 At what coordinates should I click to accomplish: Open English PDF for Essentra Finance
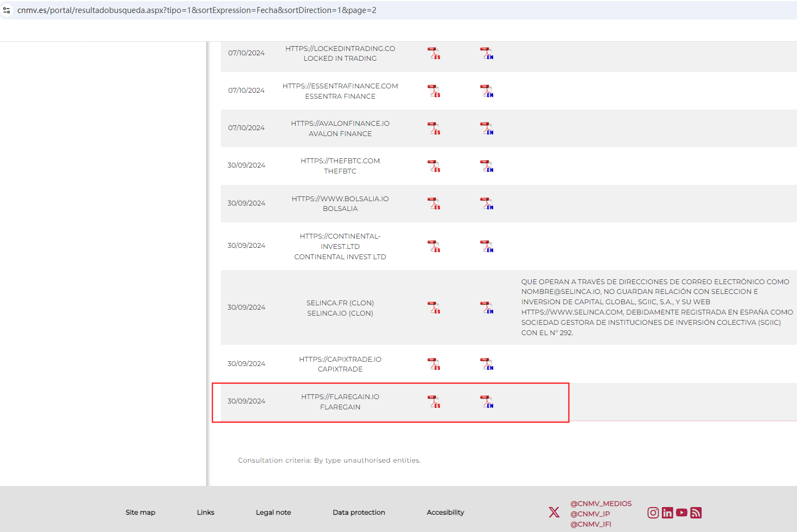click(487, 91)
